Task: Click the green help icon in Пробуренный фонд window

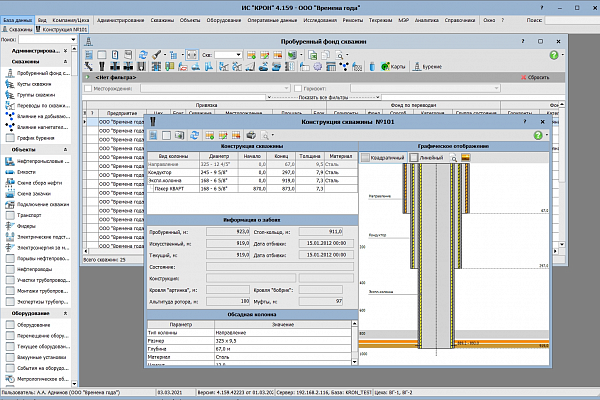Action: [554, 55]
